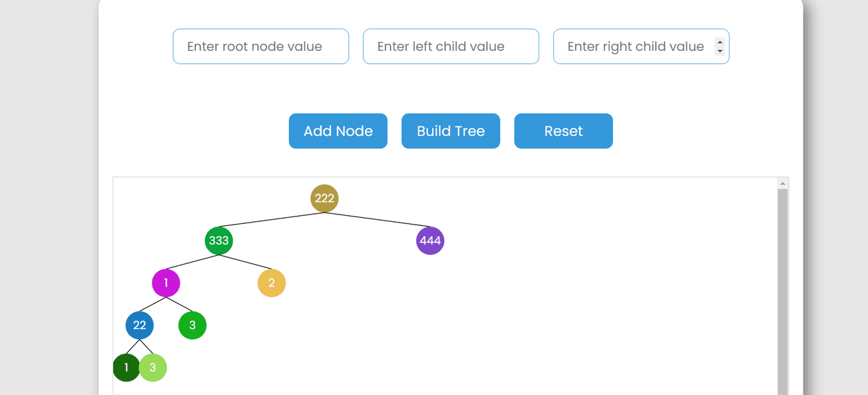Select the dark green leaf node 1
This screenshot has width=868, height=395.
pos(125,368)
